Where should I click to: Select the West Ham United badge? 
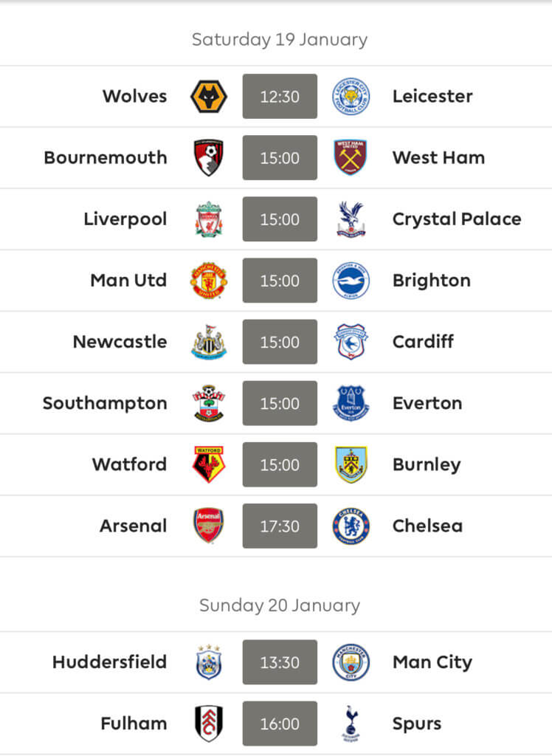pyautogui.click(x=351, y=158)
